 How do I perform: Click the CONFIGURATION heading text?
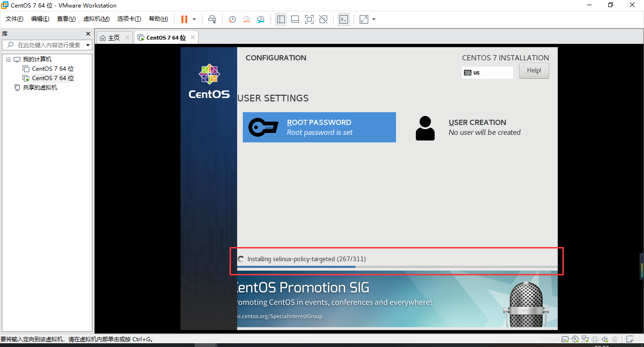coord(276,58)
